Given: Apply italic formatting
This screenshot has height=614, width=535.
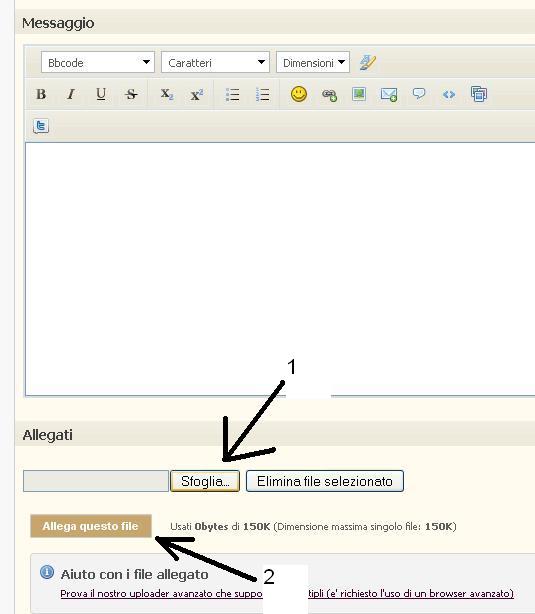Looking at the screenshot, I should 71,94.
